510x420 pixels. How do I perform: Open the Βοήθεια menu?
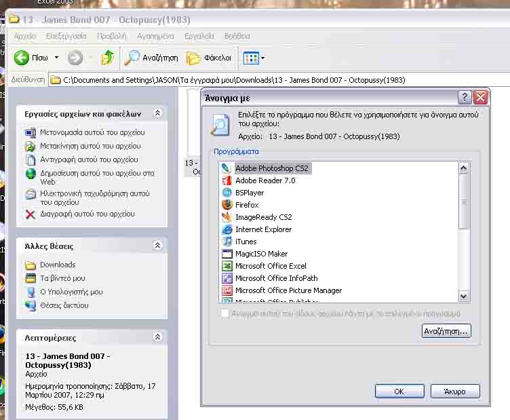pyautogui.click(x=237, y=36)
